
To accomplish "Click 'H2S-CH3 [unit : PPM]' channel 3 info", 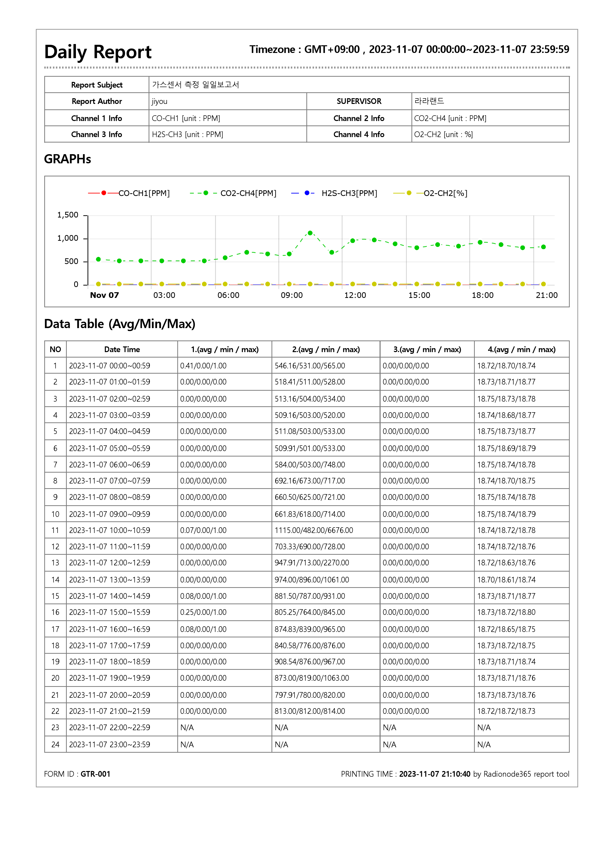I will (187, 135).
